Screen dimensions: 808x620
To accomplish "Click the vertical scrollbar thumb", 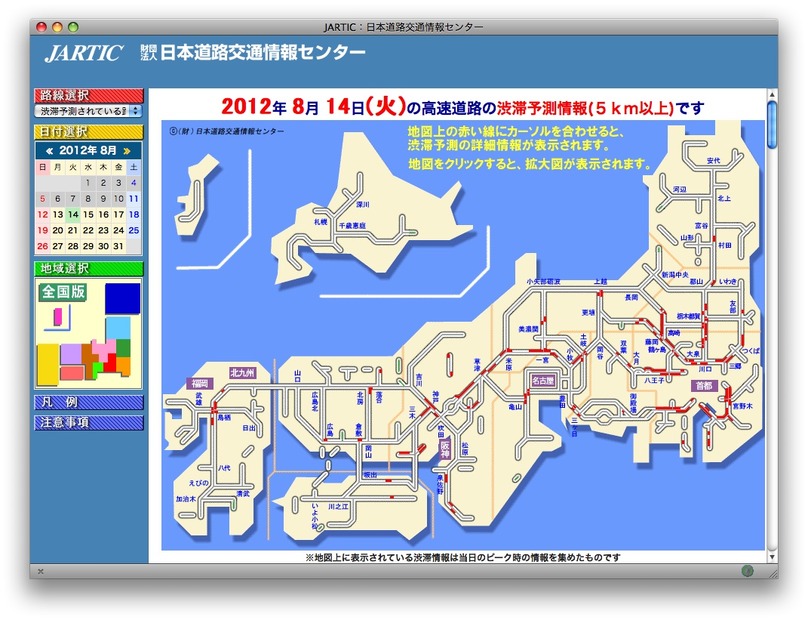I will [771, 125].
